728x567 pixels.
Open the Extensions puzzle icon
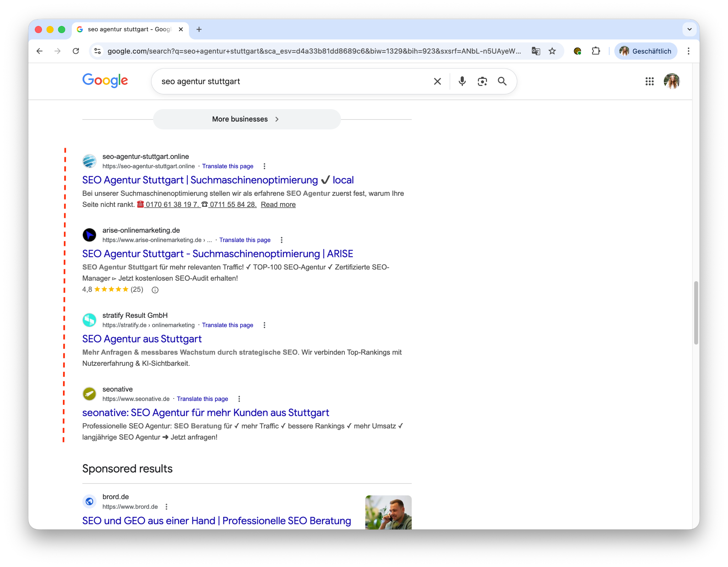pyautogui.click(x=596, y=51)
